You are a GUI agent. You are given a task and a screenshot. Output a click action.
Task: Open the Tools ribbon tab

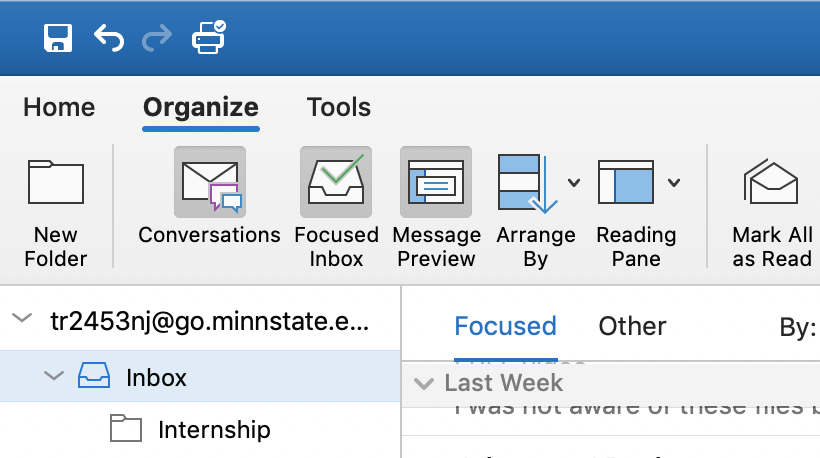click(338, 107)
